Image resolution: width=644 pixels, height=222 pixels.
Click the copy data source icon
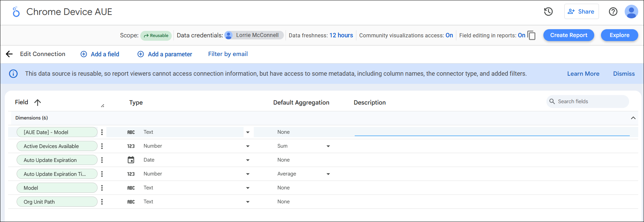pyautogui.click(x=532, y=35)
